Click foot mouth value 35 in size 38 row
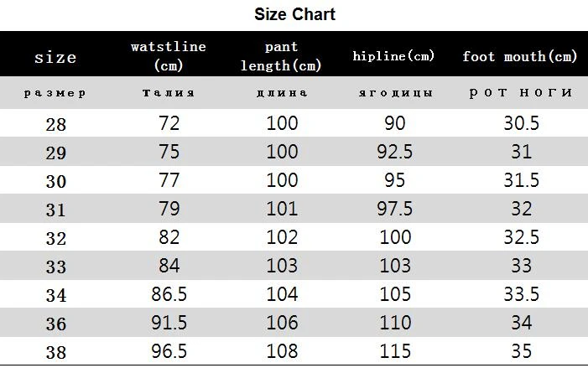Screen dimensions: 588x368 pyautogui.click(x=521, y=351)
